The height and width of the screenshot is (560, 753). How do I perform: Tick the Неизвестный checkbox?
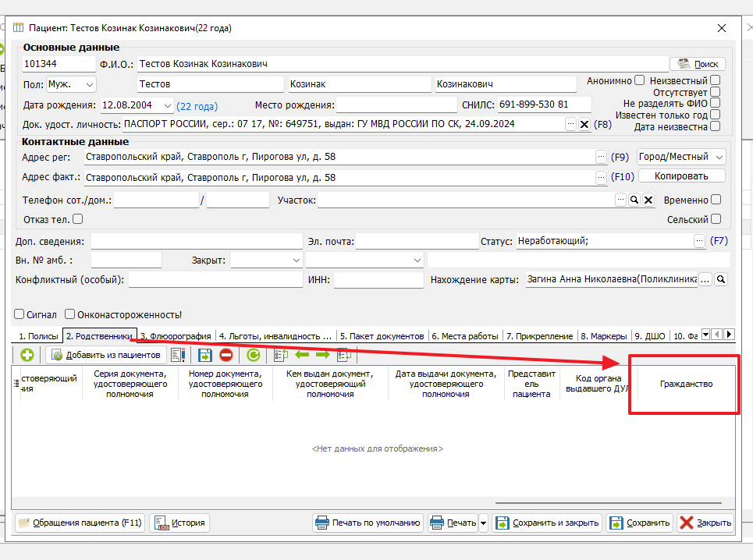[715, 80]
